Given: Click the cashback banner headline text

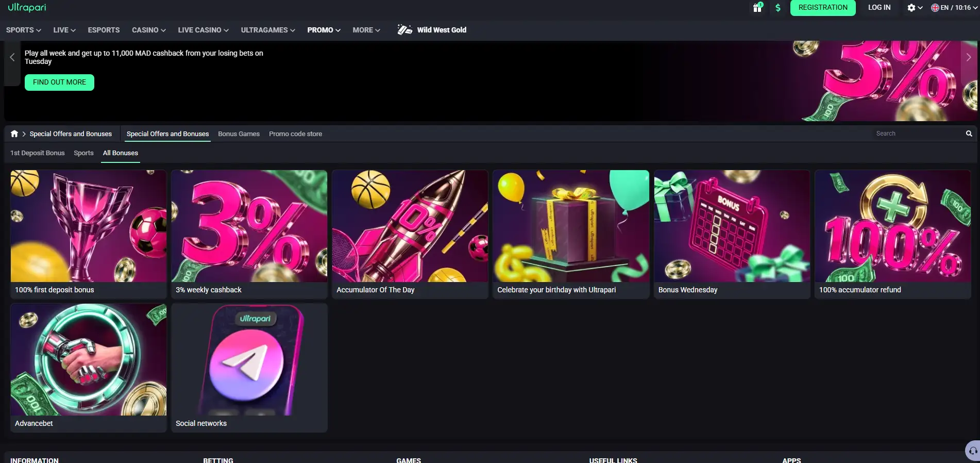Looking at the screenshot, I should pyautogui.click(x=144, y=57).
